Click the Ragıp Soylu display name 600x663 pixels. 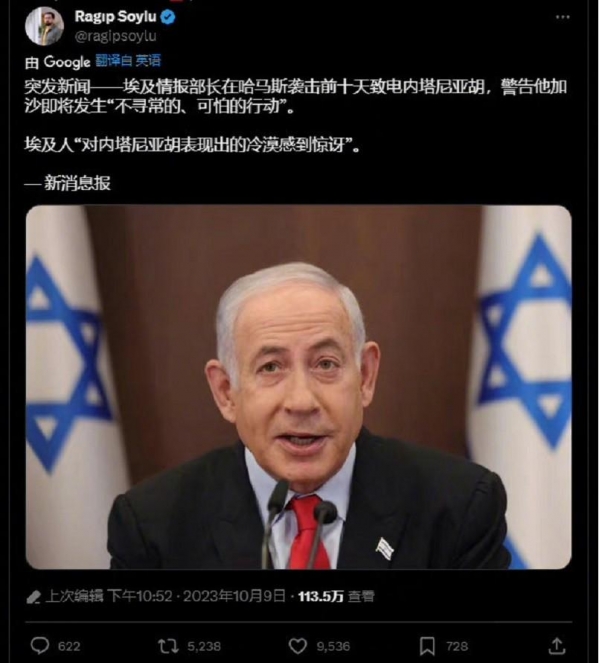pos(115,16)
